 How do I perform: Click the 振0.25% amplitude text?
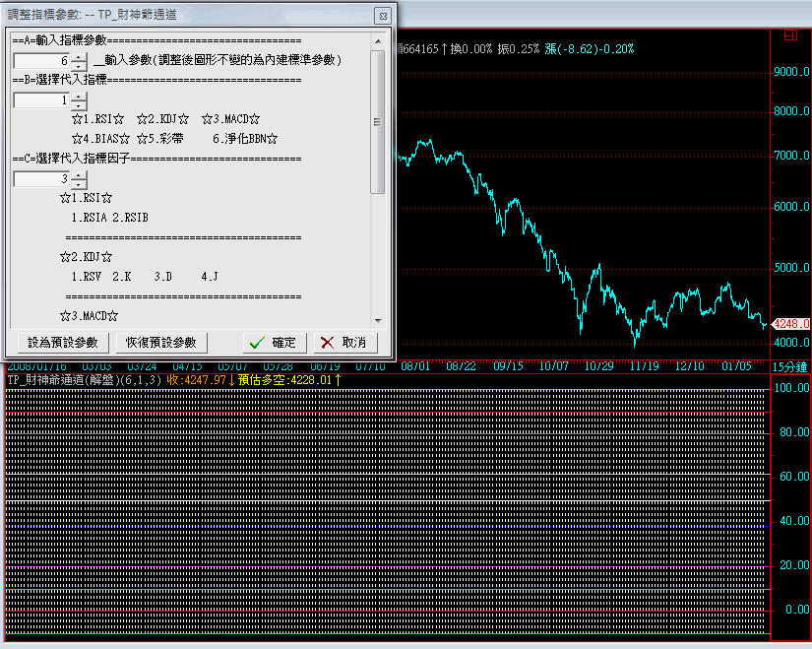(519, 49)
